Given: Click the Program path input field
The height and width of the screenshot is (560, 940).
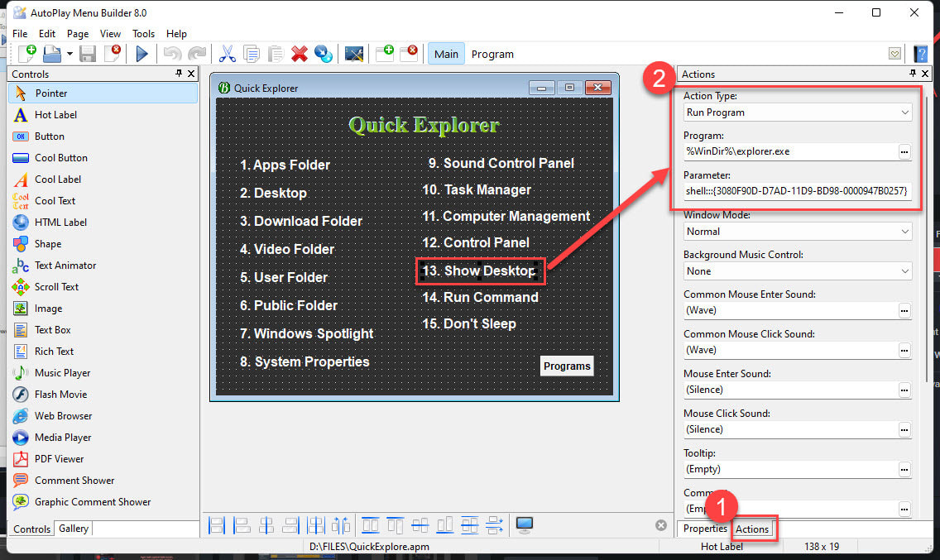Looking at the screenshot, I should [x=790, y=151].
